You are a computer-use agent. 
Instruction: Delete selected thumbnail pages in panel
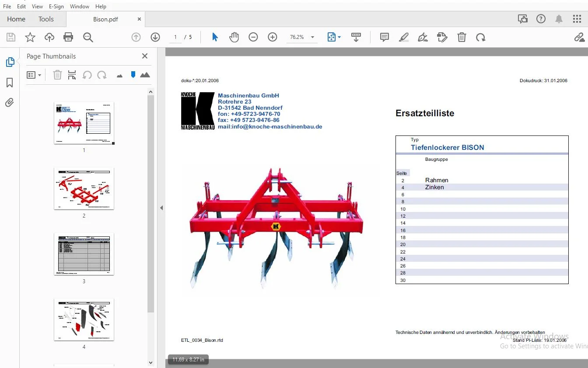(57, 75)
